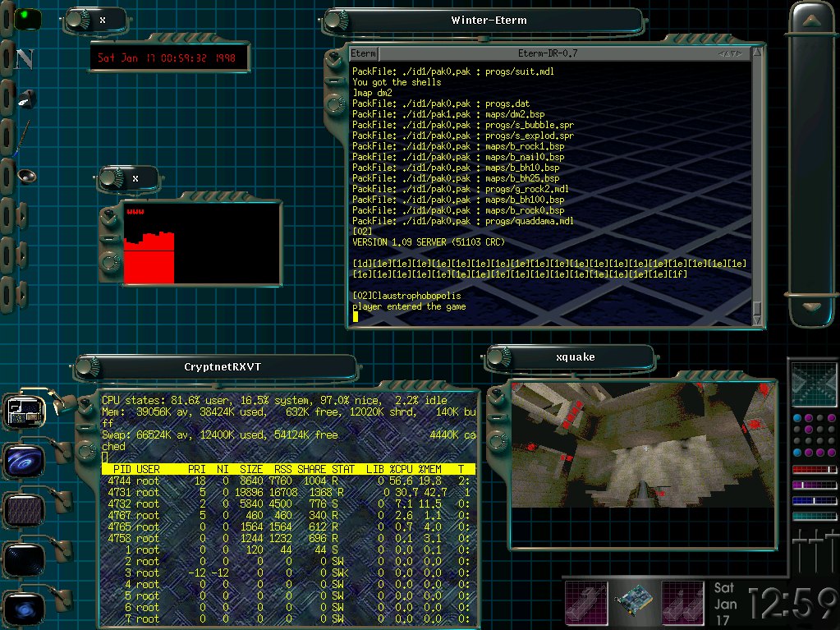Viewport: 840px width, 630px height.
Task: Click the Eterm scrollbar up arrow
Action: 757,53
